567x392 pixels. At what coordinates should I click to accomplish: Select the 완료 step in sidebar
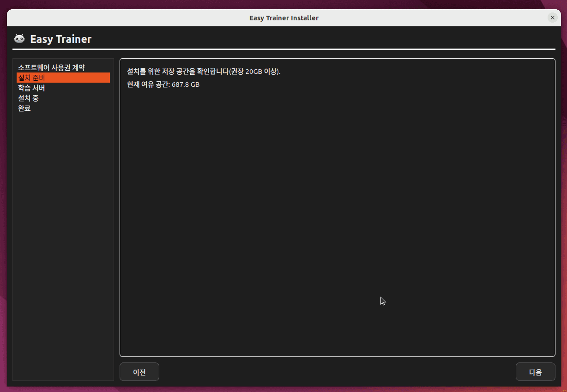63,108
